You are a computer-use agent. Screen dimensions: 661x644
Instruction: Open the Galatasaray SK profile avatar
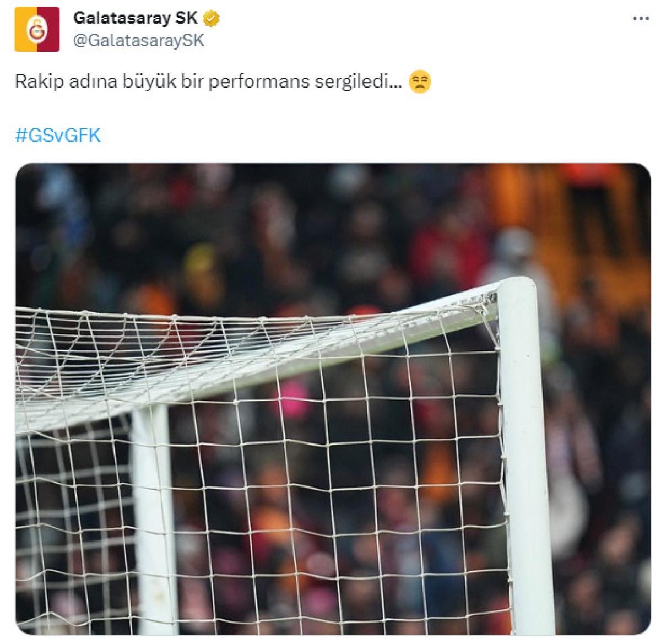point(37,29)
